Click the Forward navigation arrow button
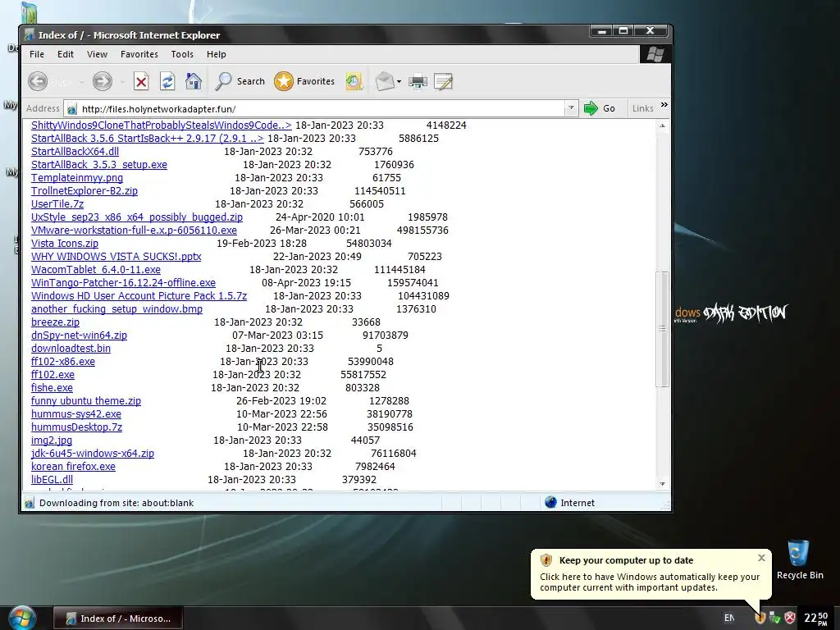 click(x=103, y=81)
